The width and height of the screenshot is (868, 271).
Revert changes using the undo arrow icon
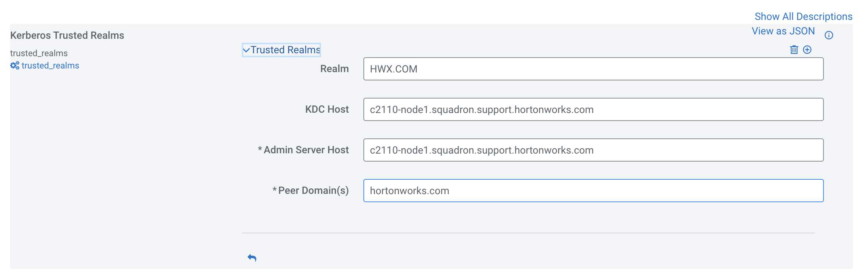click(x=252, y=258)
